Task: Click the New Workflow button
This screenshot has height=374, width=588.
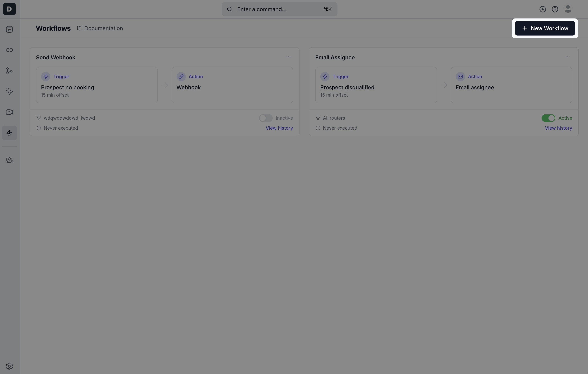Action: point(545,28)
